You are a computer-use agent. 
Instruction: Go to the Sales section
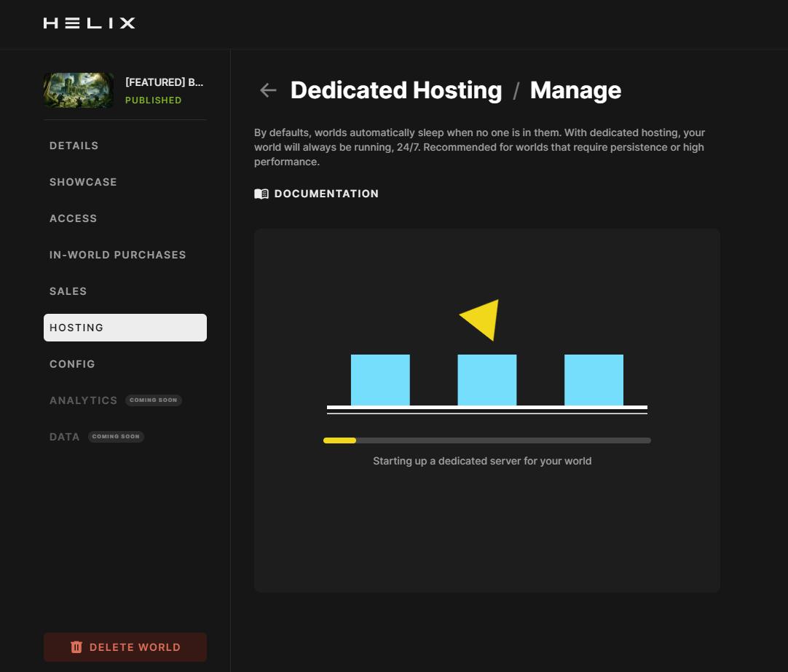68,291
